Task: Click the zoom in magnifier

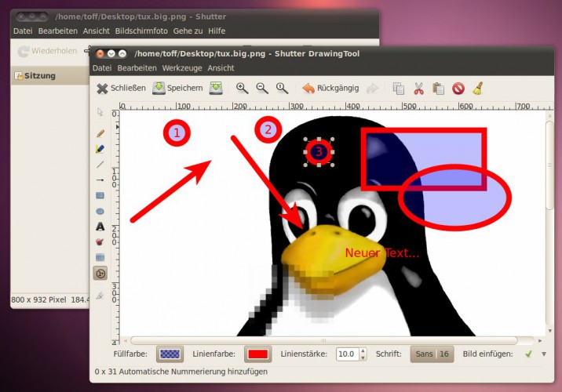Action: (x=242, y=88)
